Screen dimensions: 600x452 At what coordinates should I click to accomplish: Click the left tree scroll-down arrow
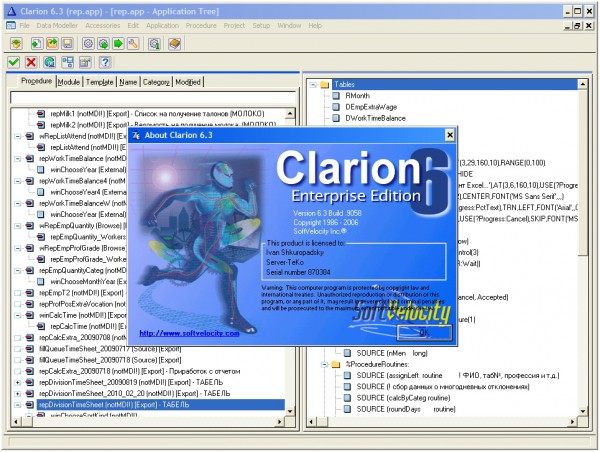[290, 411]
